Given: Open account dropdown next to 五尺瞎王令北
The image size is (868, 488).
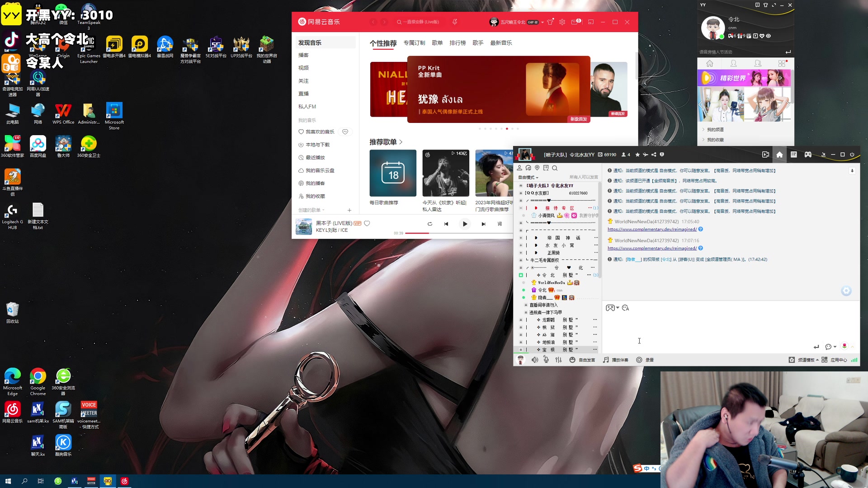Looking at the screenshot, I should tap(542, 22).
